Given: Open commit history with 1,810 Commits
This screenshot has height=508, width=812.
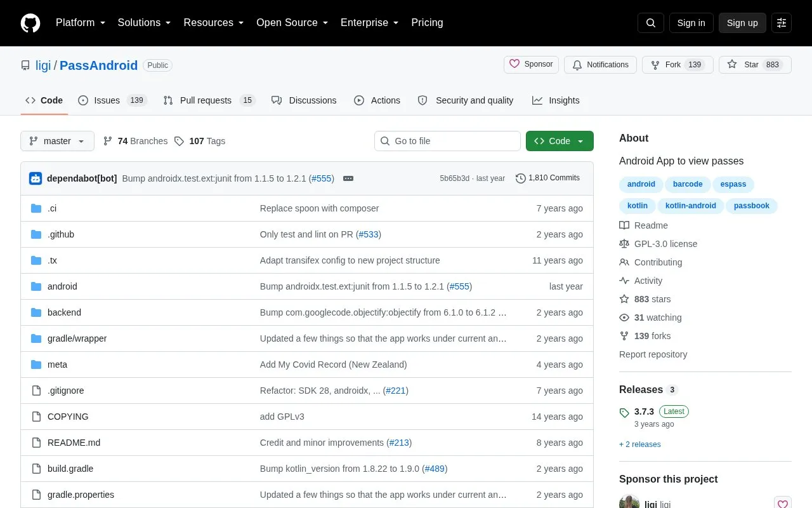Looking at the screenshot, I should coord(548,178).
